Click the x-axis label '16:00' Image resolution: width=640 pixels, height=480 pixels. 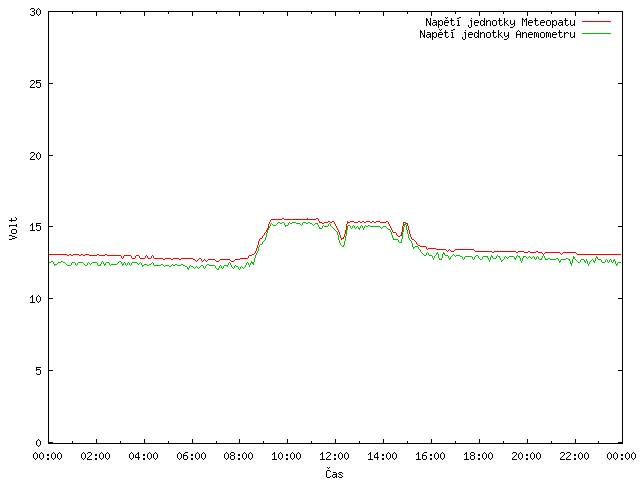[x=430, y=456]
